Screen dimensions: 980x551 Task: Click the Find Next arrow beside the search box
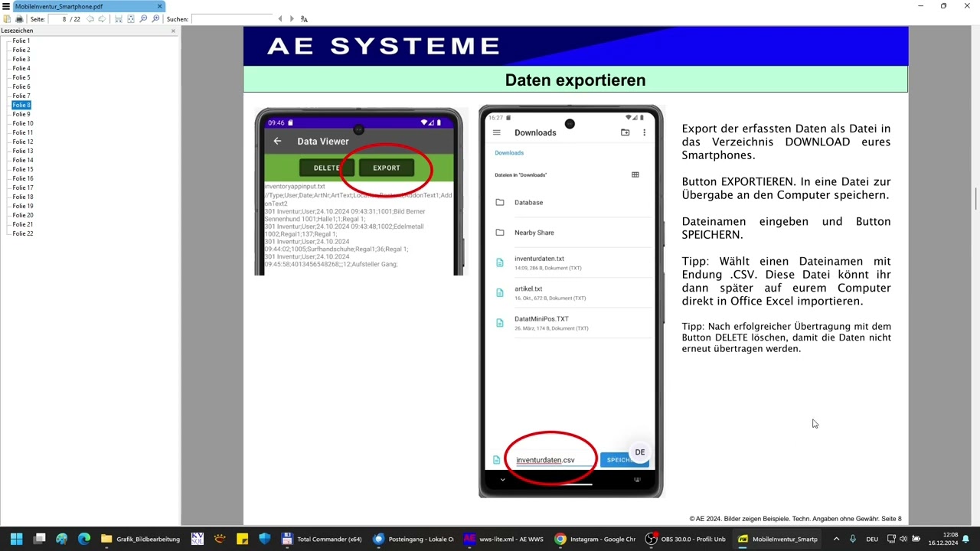click(x=292, y=19)
